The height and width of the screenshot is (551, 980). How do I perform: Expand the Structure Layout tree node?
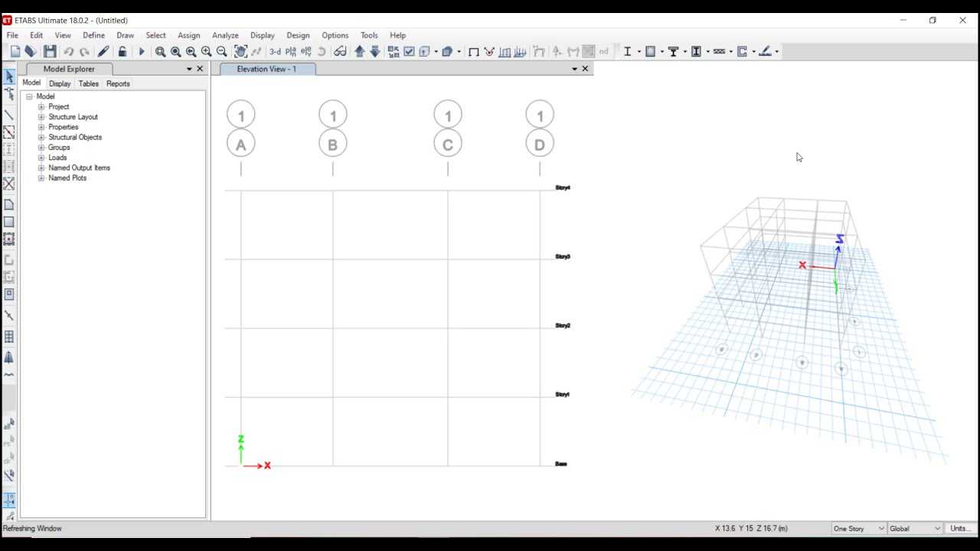coord(41,117)
